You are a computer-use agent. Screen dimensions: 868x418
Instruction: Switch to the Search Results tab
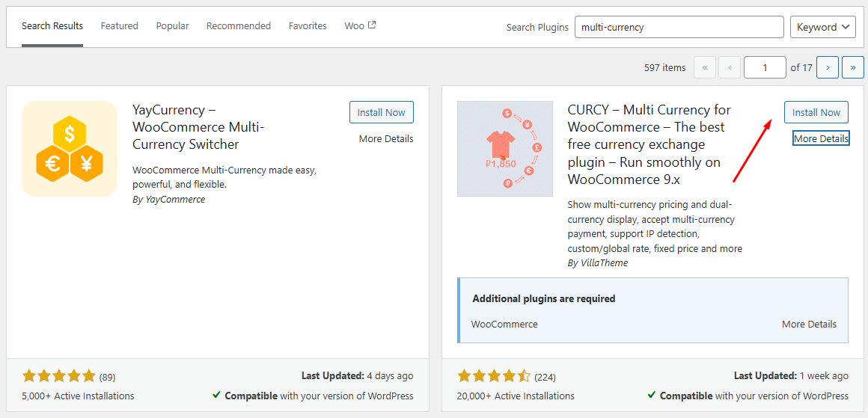coord(52,26)
